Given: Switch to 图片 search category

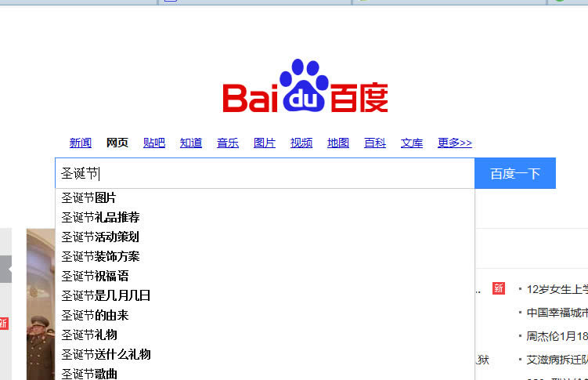Looking at the screenshot, I should click(x=265, y=143).
